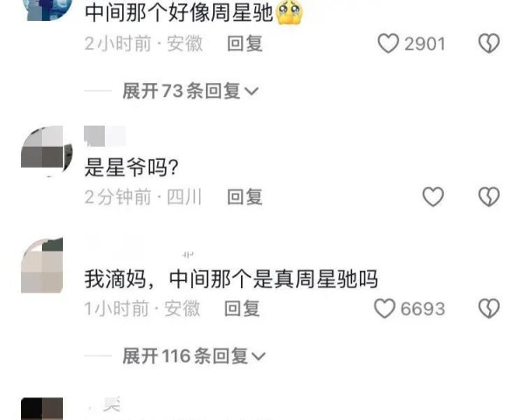Like the comment with 2901 likes
The height and width of the screenshot is (420, 524).
click(x=389, y=44)
